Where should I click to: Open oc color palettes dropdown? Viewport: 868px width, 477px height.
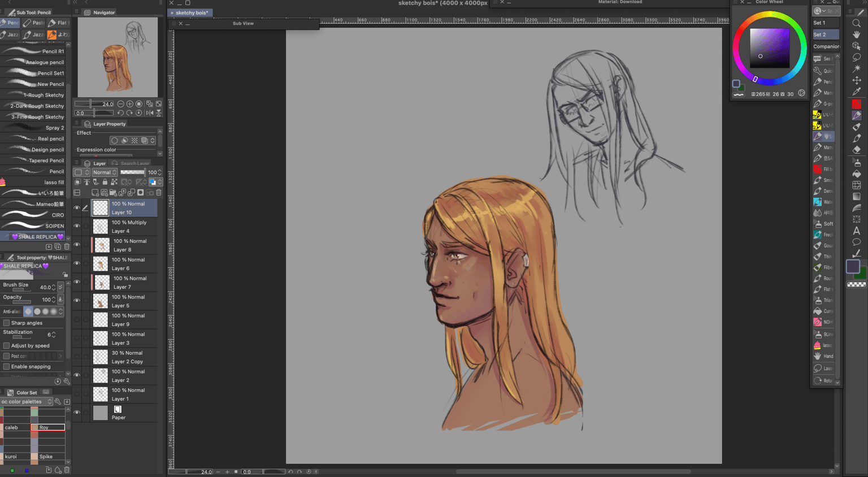27,401
